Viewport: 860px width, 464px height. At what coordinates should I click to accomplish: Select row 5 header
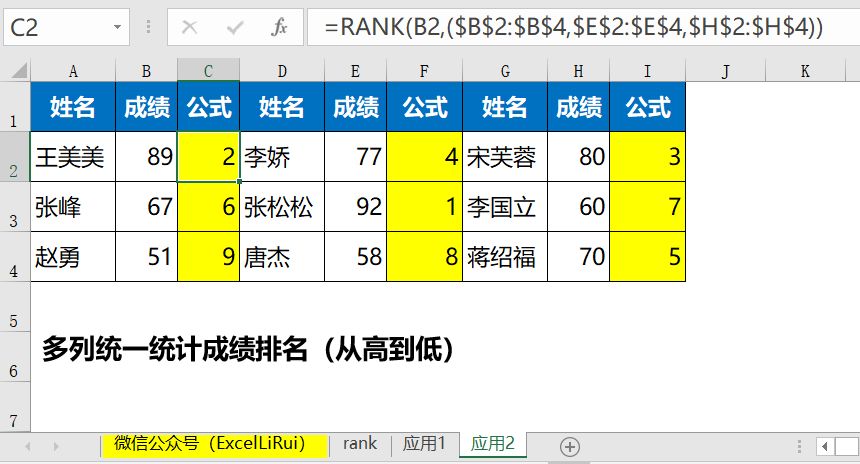pyautogui.click(x=15, y=306)
